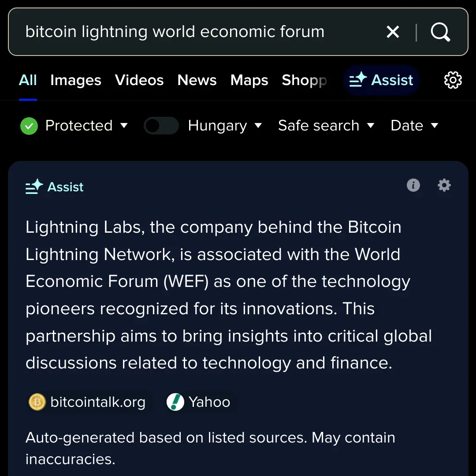Open the News tab
This screenshot has width=476, height=476.
197,80
